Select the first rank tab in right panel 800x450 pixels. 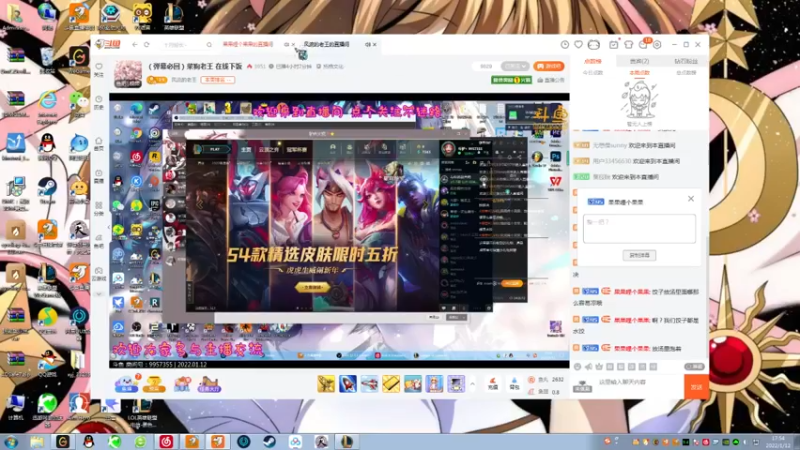593,61
